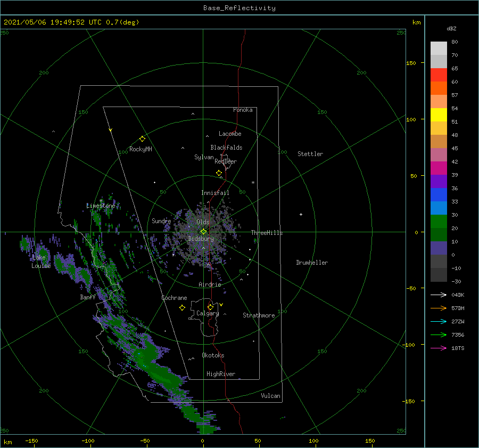This screenshot has width=479, height=448.
Task: Click the Sundre town label
Action: 161,221
